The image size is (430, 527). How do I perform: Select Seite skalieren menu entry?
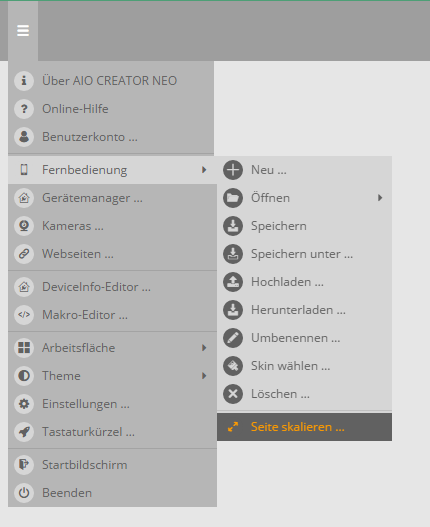[x=304, y=427]
